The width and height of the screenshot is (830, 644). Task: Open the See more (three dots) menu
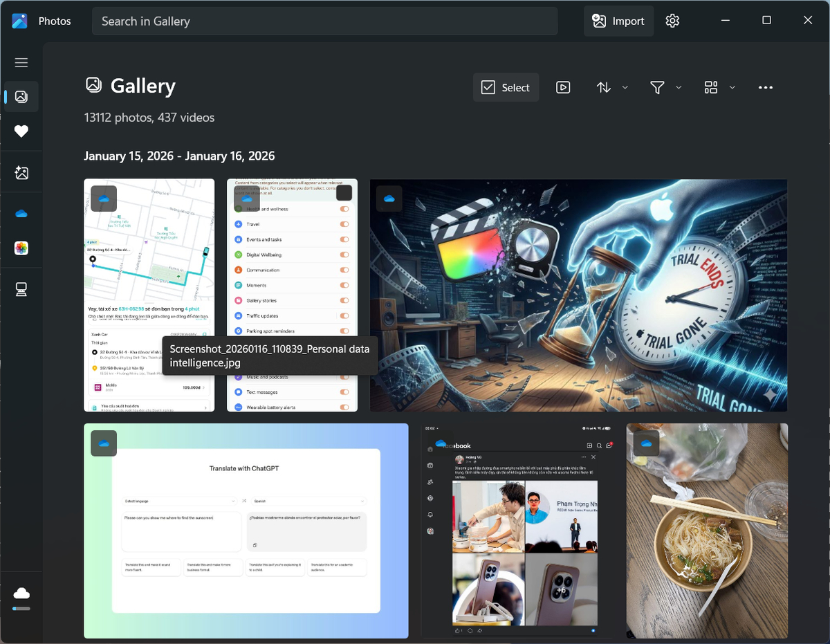point(765,87)
